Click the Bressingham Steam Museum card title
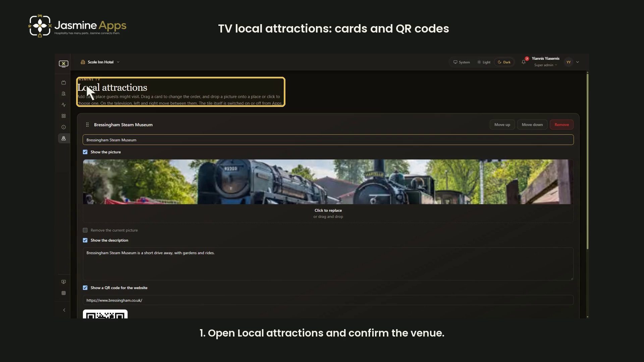The height and width of the screenshot is (362, 644). coord(123,125)
